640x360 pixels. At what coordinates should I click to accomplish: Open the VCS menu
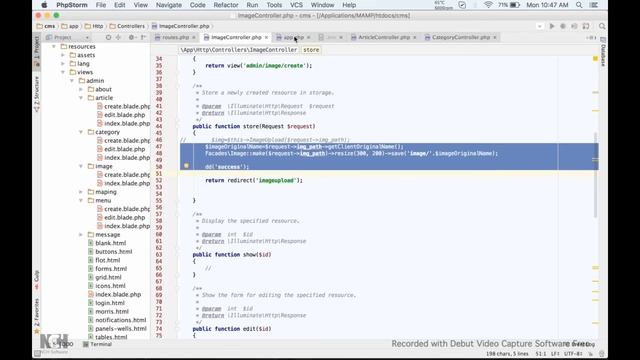pos(296,5)
